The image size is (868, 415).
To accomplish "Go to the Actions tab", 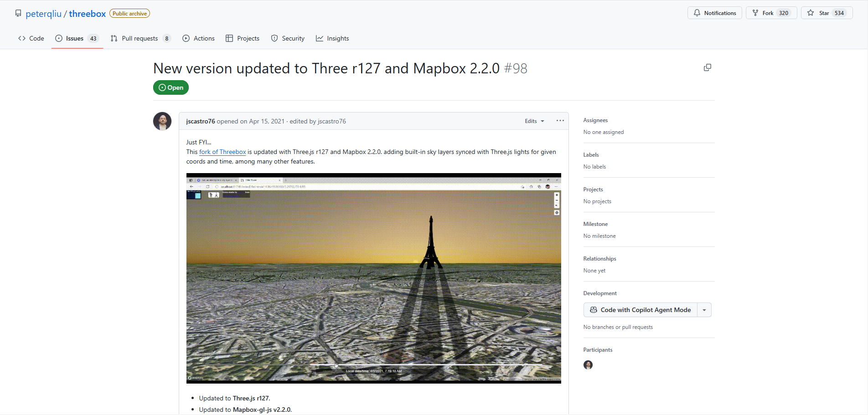I will point(198,38).
